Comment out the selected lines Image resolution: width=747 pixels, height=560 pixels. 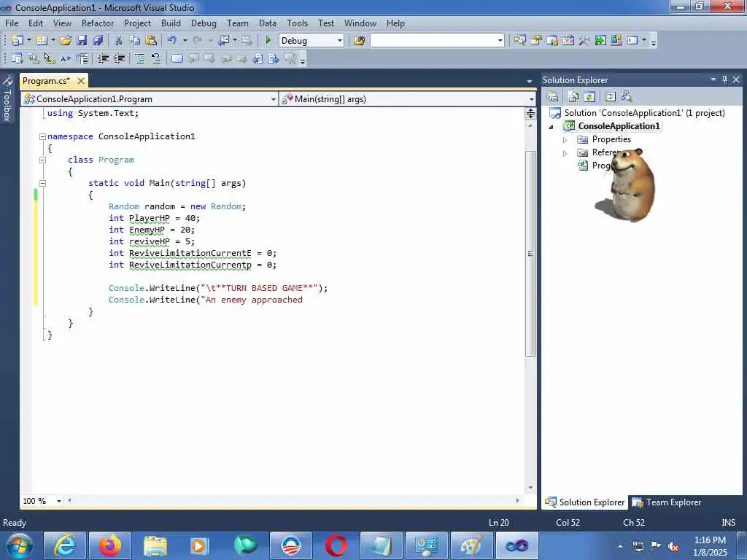point(140,58)
